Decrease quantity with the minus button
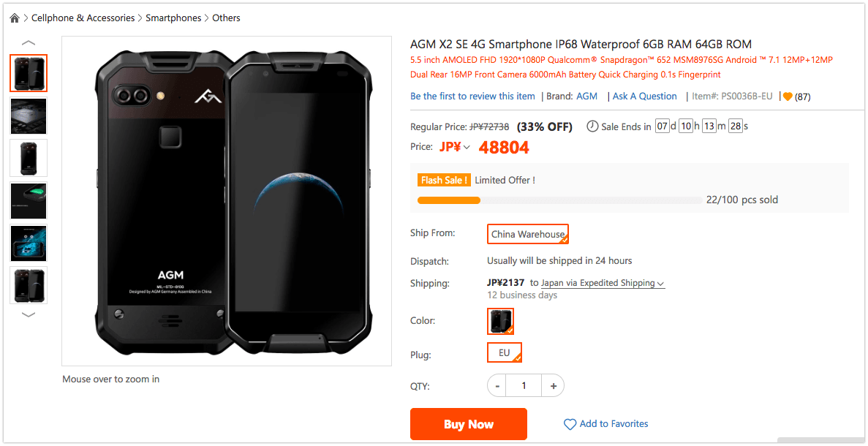Image resolution: width=868 pixels, height=446 pixels. coord(497,385)
